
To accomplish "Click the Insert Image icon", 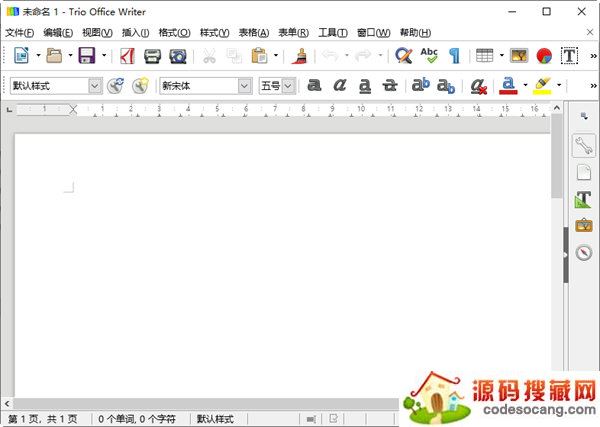I will pyautogui.click(x=519, y=56).
